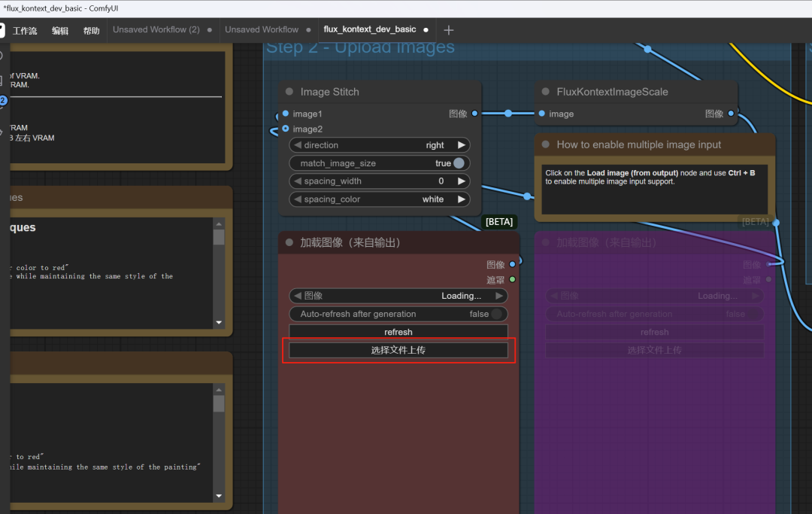The width and height of the screenshot is (812, 514).
Task: Add a new workflow tab with plus
Action: coord(448,30)
